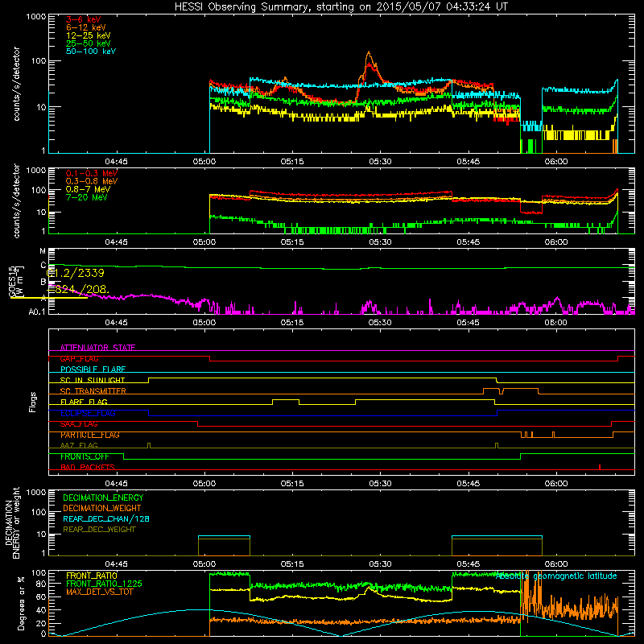Click the PARTICLE_FLAG label
Image resolution: width=644 pixels, height=644 pixels.
[90, 435]
